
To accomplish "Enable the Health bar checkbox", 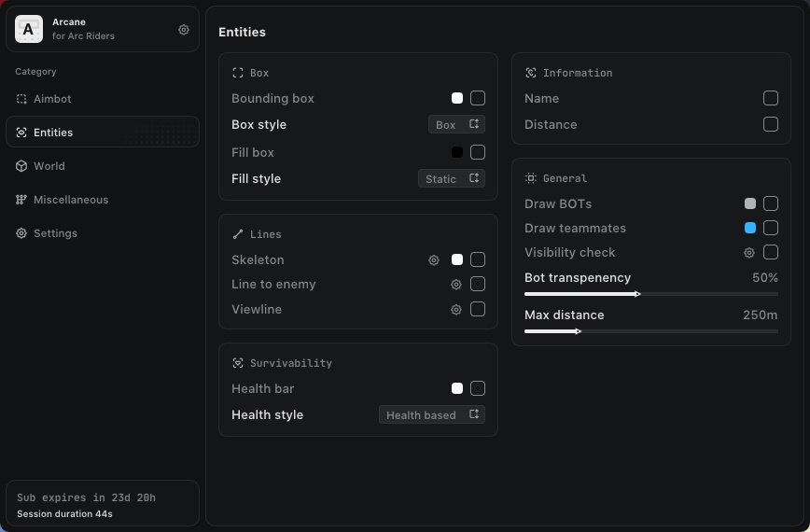I will [478, 388].
